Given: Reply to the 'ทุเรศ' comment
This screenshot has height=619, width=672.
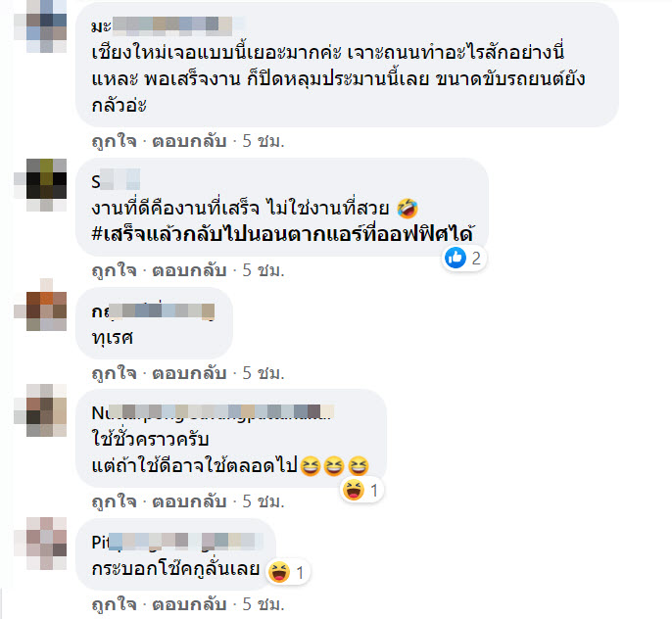Looking at the screenshot, I should coord(189,373).
